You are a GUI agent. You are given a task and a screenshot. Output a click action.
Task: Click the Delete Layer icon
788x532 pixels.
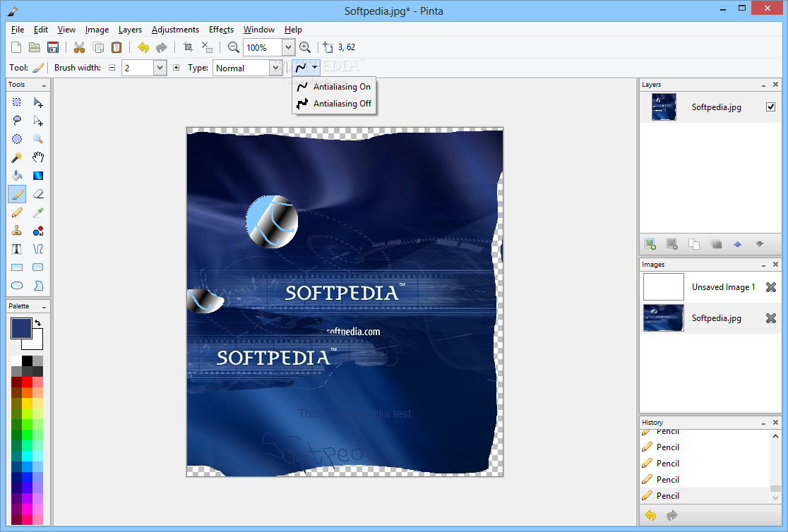(x=672, y=244)
